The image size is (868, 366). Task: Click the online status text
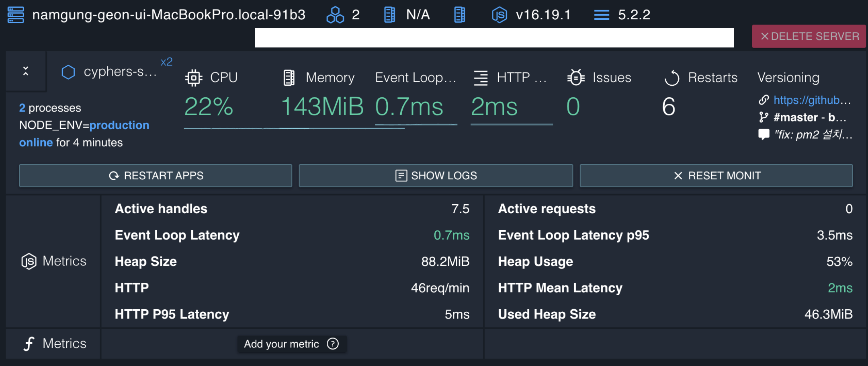tap(36, 142)
